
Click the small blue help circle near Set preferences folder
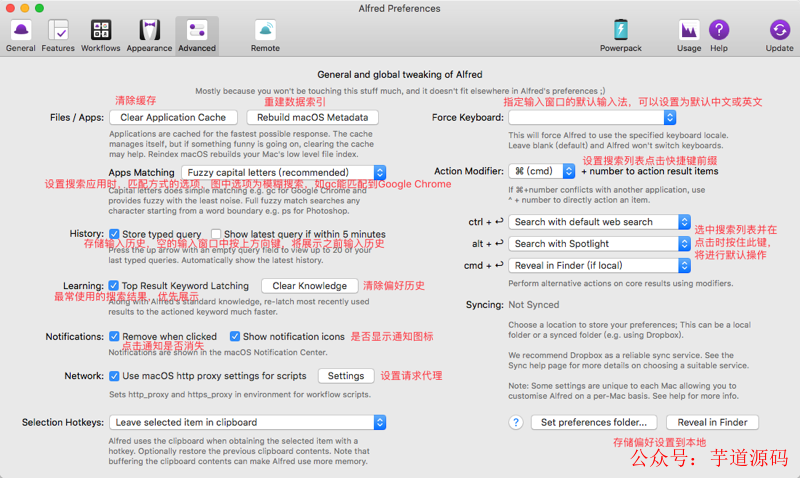516,422
